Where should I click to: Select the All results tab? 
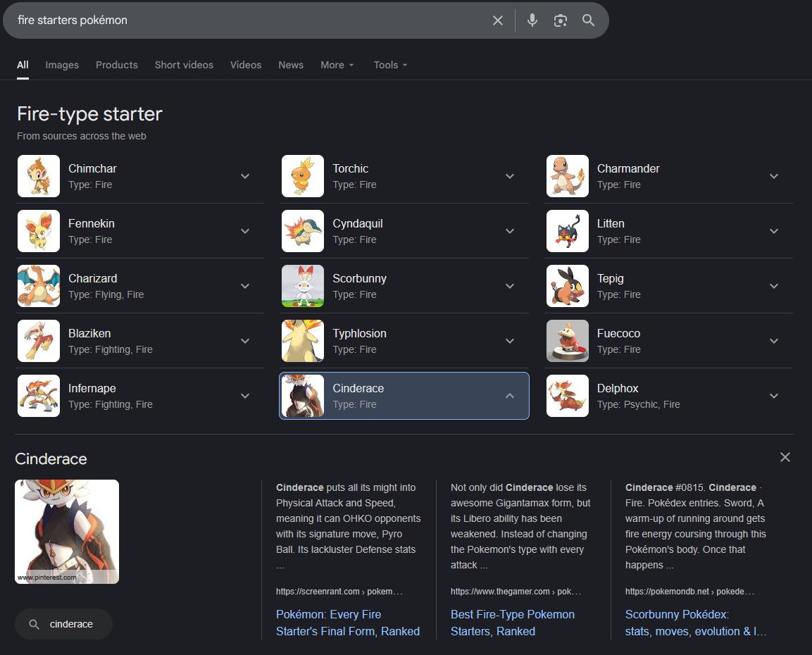click(23, 65)
